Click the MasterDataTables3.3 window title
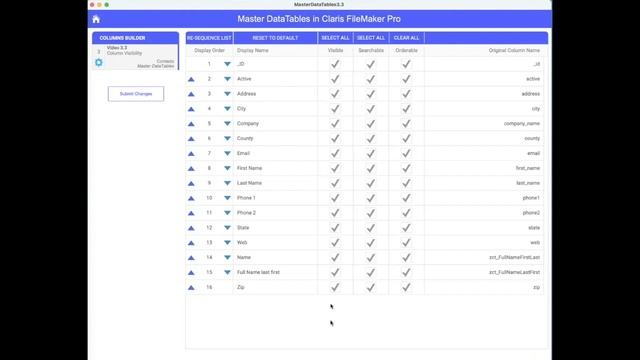This screenshot has height=360, width=640. (319, 4)
